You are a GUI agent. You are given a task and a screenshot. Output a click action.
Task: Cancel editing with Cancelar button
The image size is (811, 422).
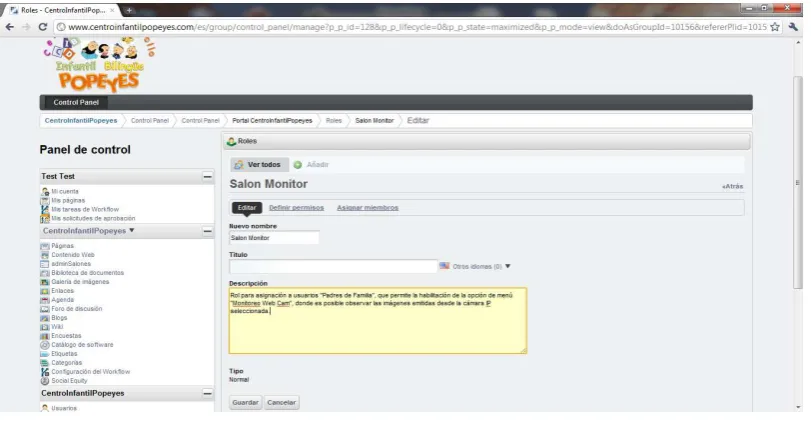281,402
